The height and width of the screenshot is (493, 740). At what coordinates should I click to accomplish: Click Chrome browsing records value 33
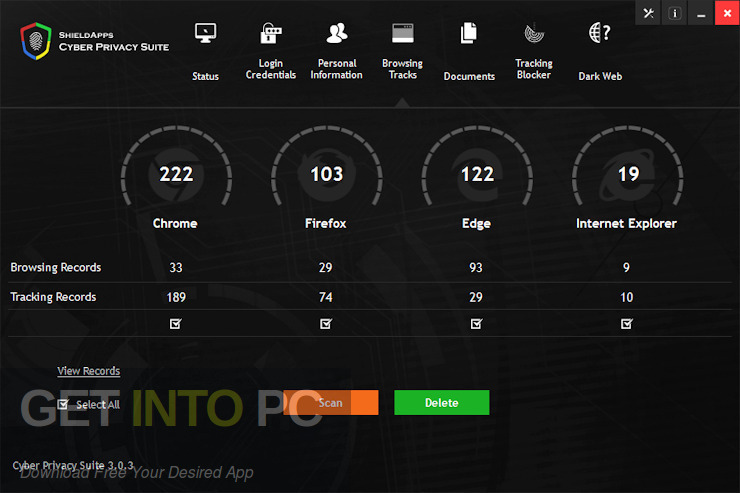(176, 267)
